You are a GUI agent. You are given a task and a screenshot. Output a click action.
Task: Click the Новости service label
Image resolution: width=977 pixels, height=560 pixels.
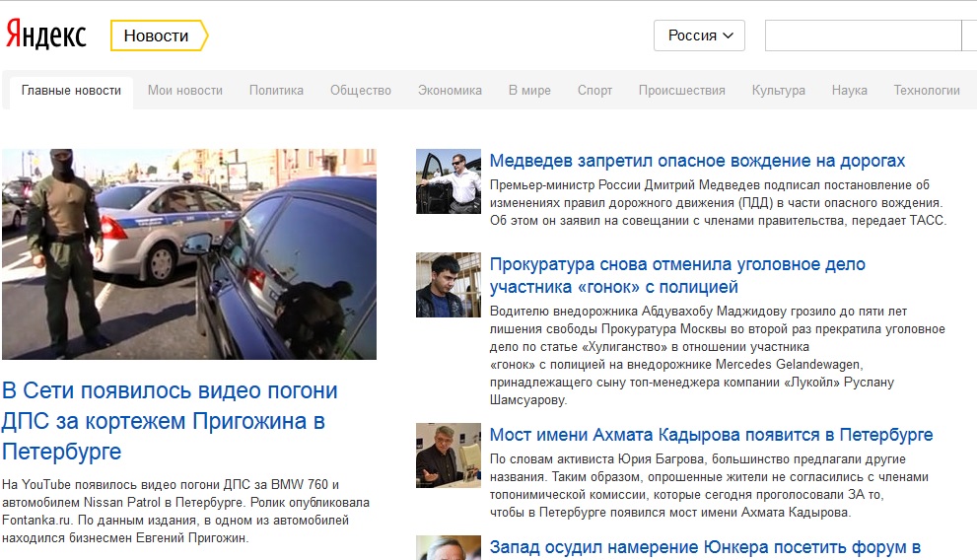coord(156,35)
